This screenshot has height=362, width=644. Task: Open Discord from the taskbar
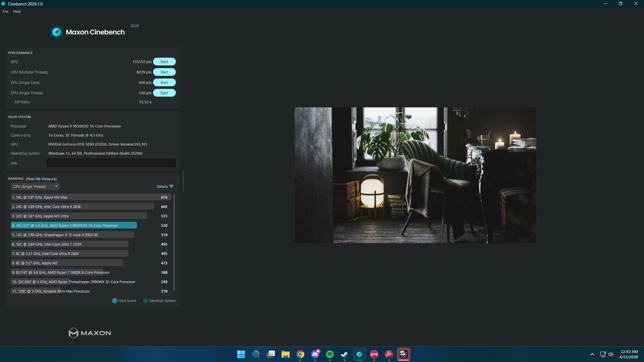click(x=315, y=354)
